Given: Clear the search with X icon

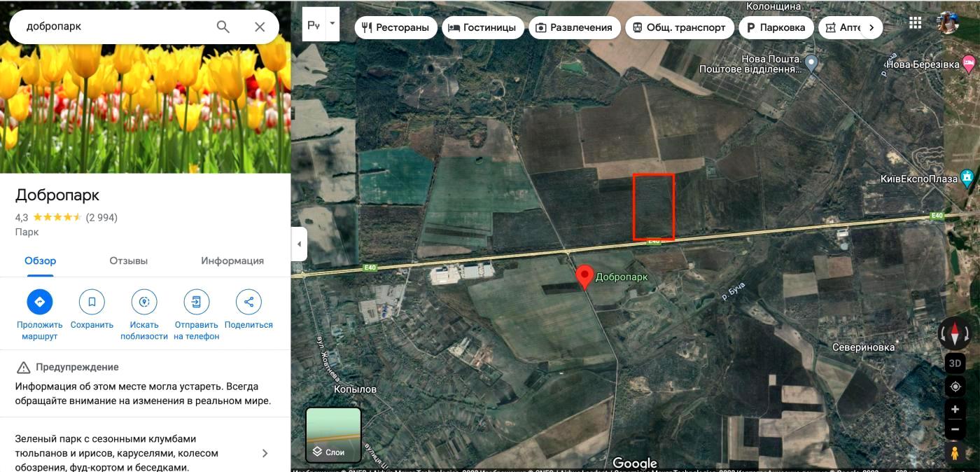Looking at the screenshot, I should [x=260, y=27].
